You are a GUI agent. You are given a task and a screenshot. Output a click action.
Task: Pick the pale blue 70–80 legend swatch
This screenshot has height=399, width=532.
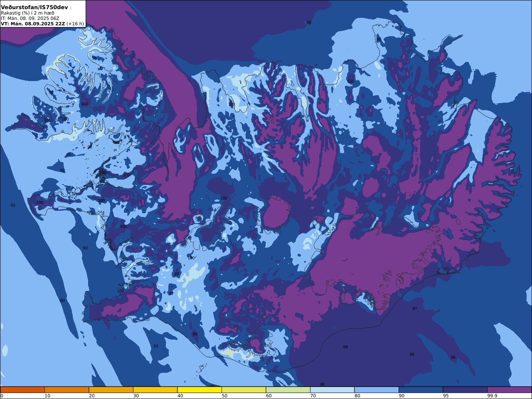332,390
